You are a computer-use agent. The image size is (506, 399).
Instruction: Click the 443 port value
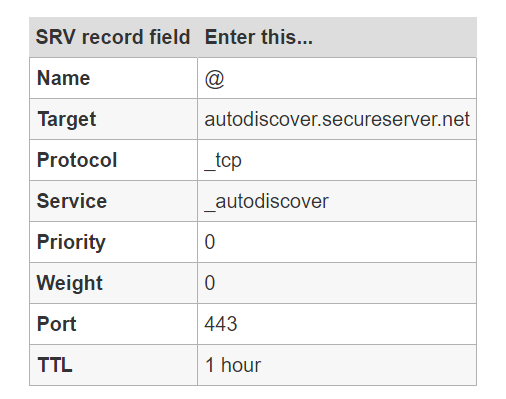tap(221, 324)
